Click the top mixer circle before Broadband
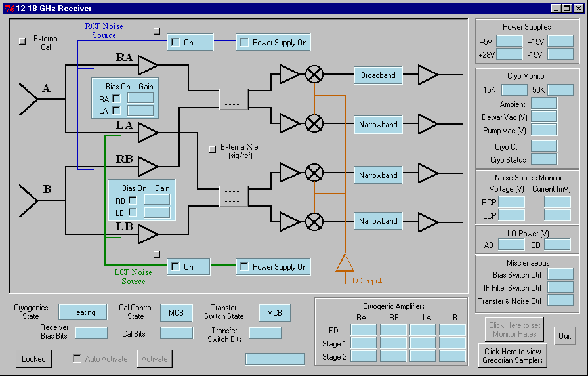The height and width of the screenshot is (376, 588). [315, 75]
